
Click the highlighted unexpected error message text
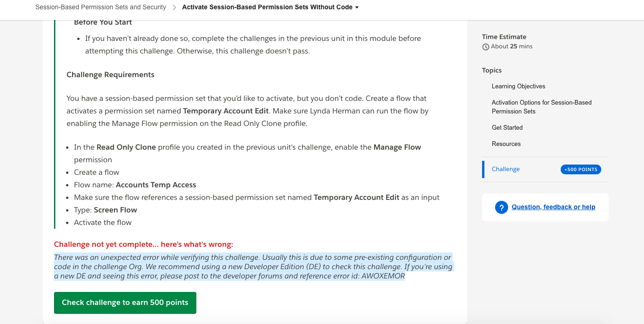(253, 267)
